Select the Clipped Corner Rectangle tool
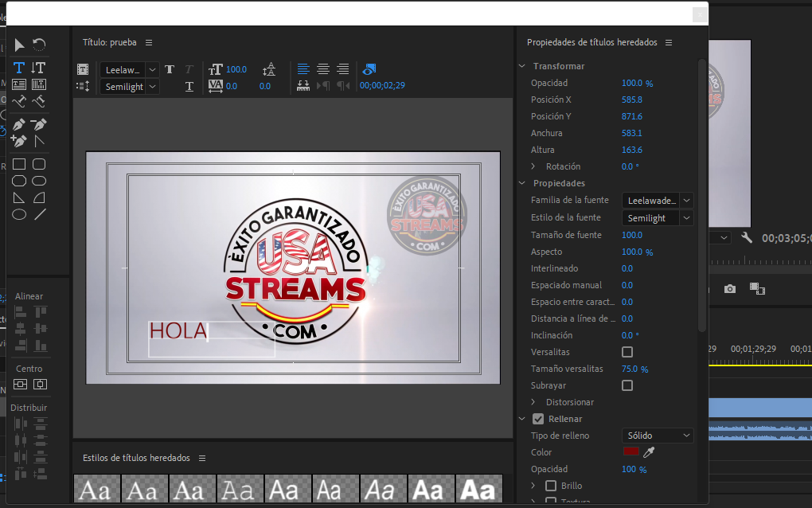 tap(19, 181)
